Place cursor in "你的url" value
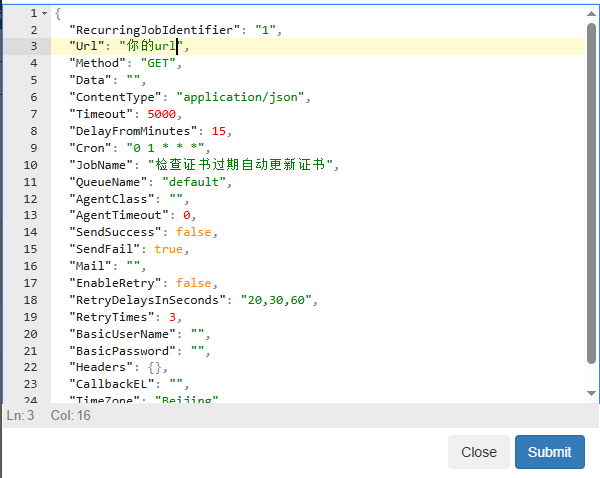This screenshot has width=600, height=478. point(151,46)
